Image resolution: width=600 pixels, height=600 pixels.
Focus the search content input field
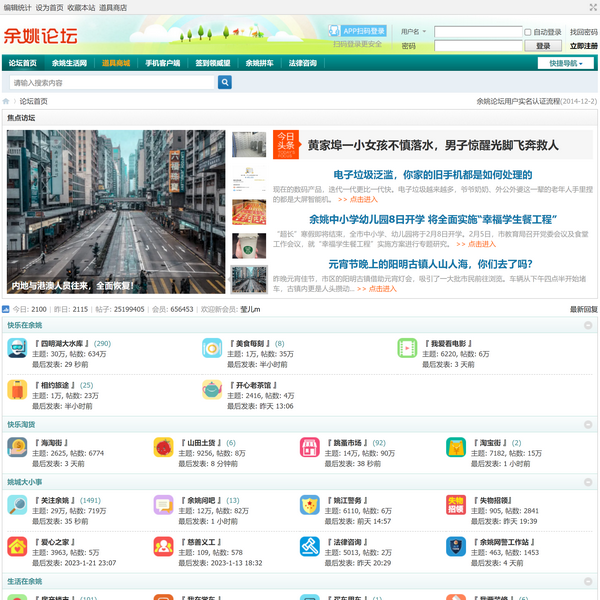click(x=110, y=83)
